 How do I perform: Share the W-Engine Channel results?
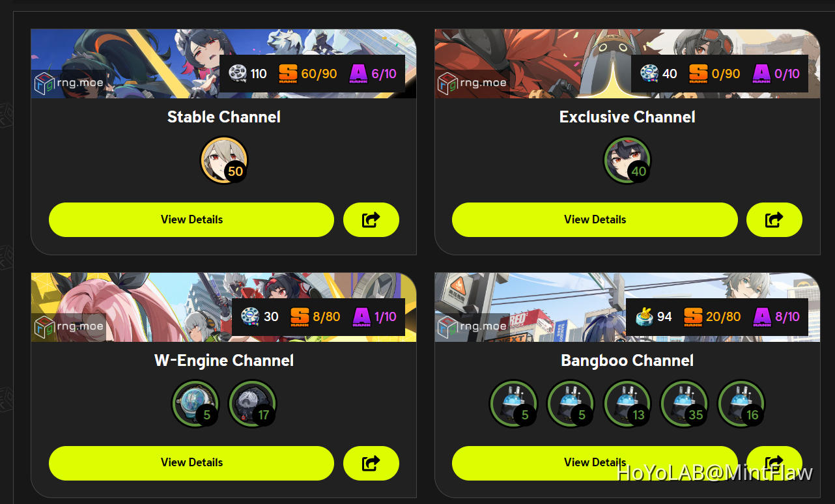pos(371,463)
